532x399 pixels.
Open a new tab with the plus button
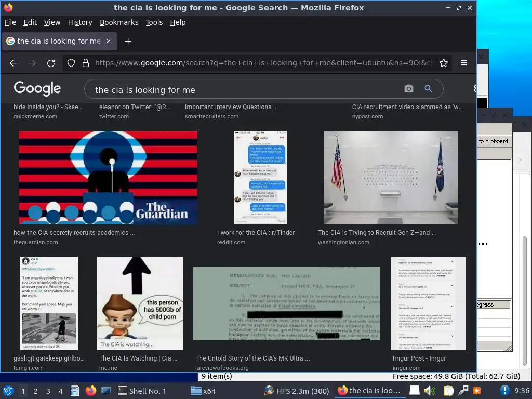click(128, 42)
